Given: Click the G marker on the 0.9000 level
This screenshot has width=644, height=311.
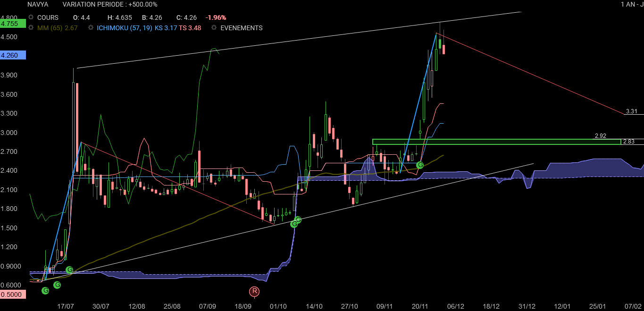Looking at the screenshot, I should click(x=69, y=270).
